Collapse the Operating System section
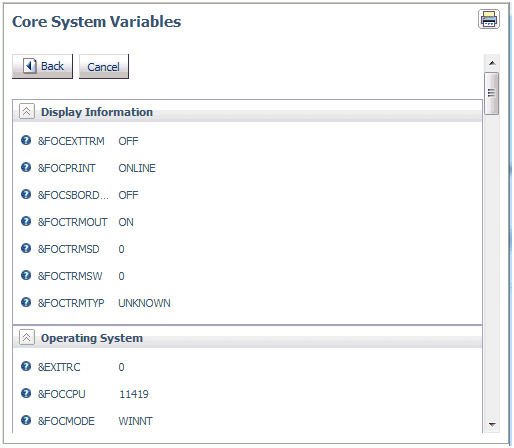This screenshot has width=514, height=448. click(x=27, y=337)
